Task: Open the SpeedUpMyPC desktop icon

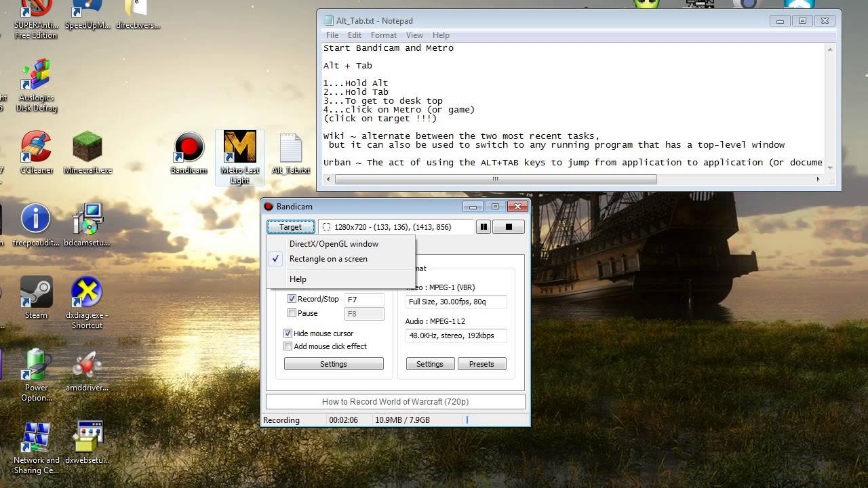Action: point(87,16)
